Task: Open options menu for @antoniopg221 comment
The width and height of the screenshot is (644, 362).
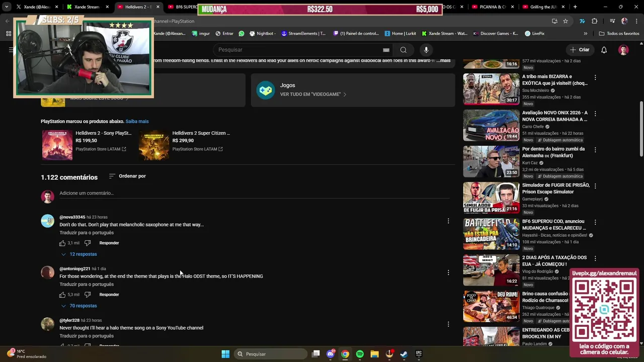Action: click(448, 273)
